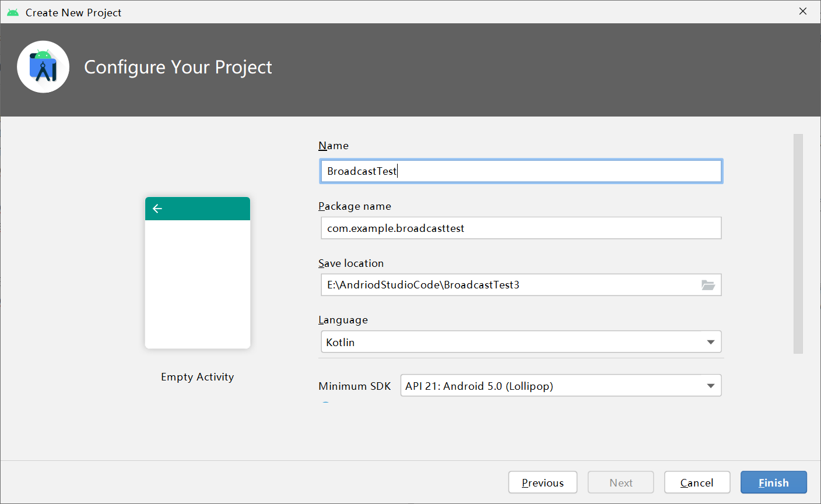
Task: Click the Minimum SDK label
Action: click(x=355, y=386)
